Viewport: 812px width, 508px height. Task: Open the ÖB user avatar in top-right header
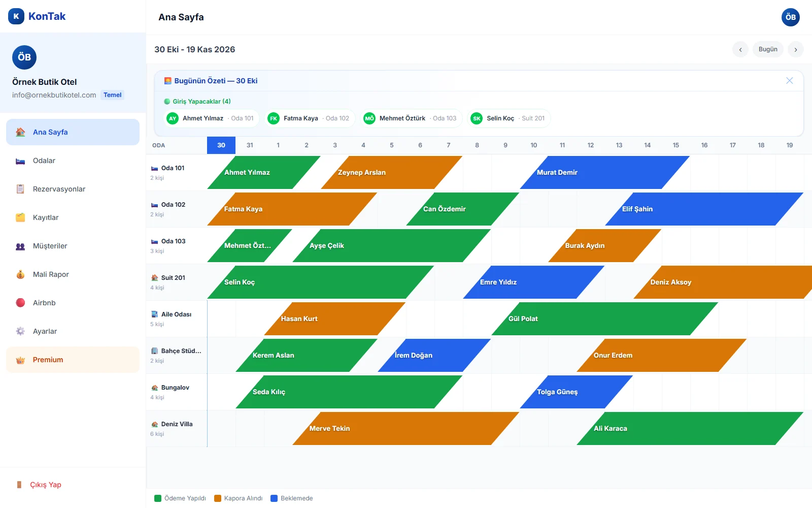(790, 17)
